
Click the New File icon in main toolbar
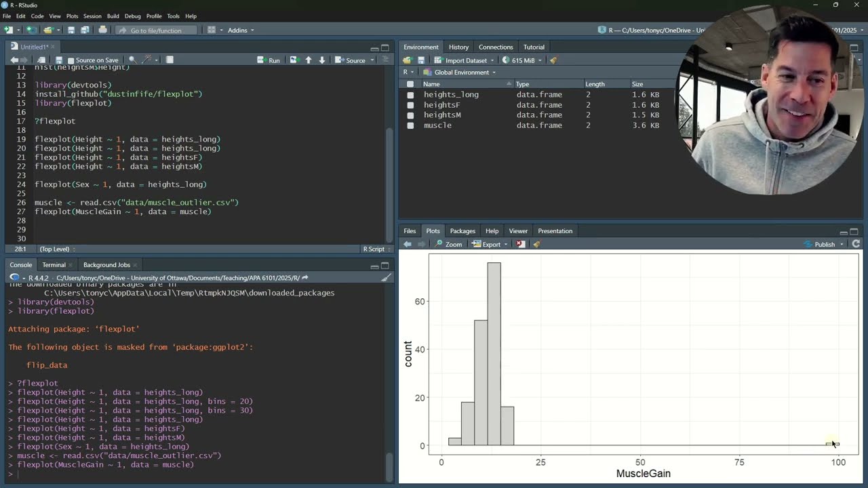click(8, 30)
